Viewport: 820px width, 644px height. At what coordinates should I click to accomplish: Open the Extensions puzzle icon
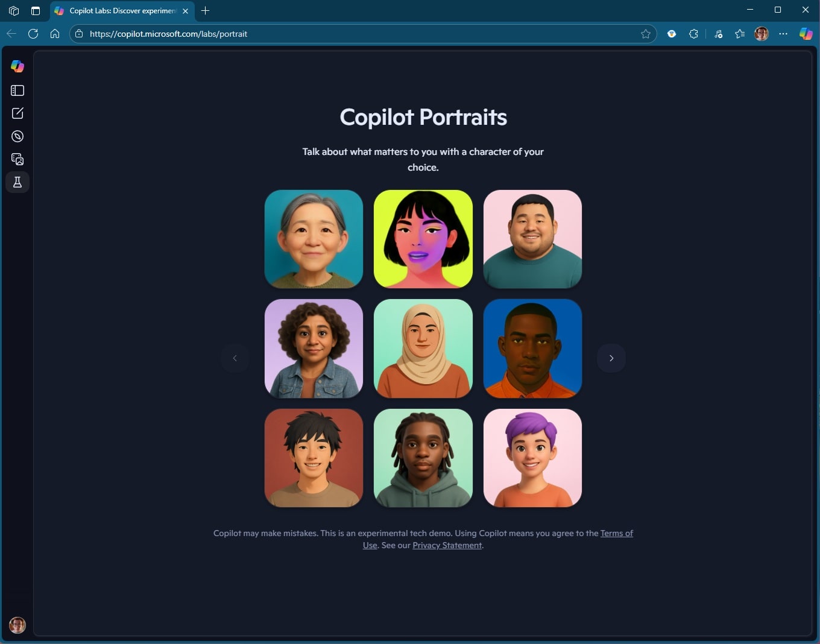pos(693,34)
